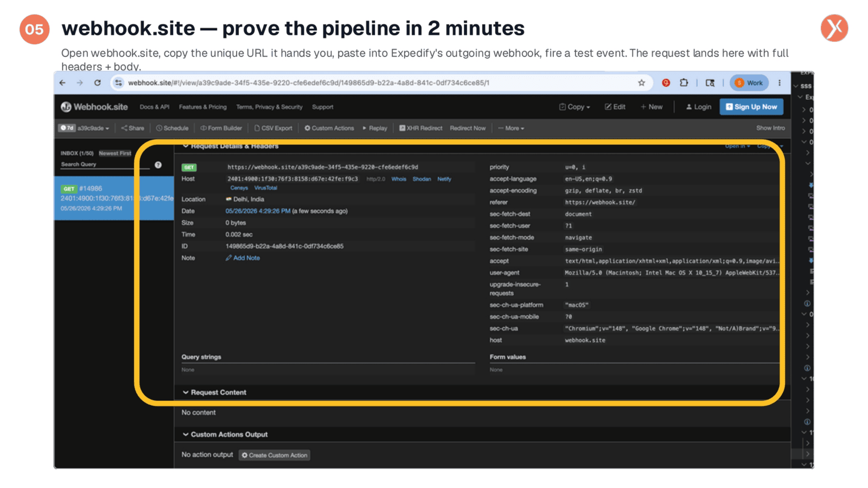
Task: Click the browser forward arrow
Action: [x=80, y=83]
